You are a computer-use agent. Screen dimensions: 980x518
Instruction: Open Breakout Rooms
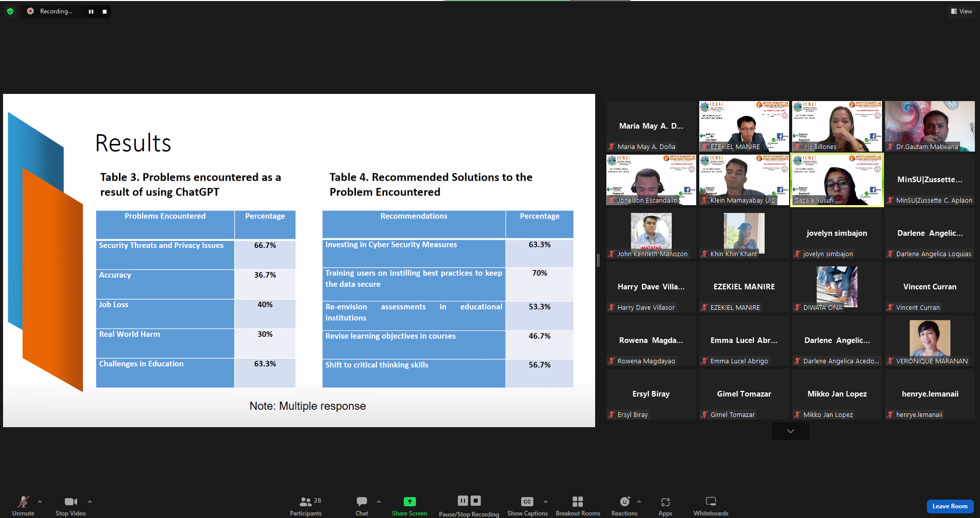[x=578, y=506]
